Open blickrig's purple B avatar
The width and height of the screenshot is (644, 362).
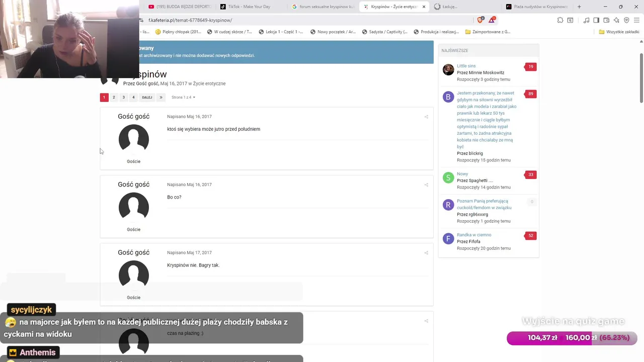[448, 97]
